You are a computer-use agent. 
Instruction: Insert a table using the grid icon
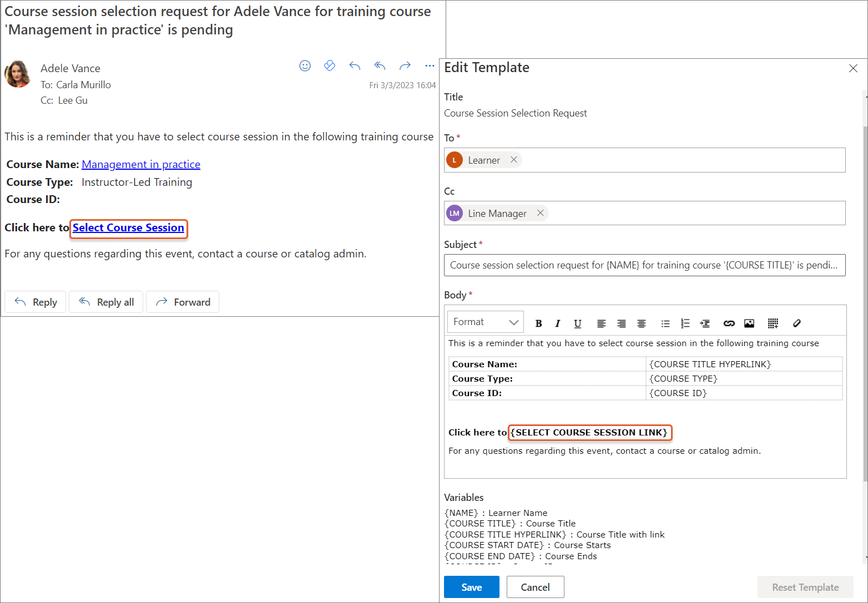tap(773, 323)
